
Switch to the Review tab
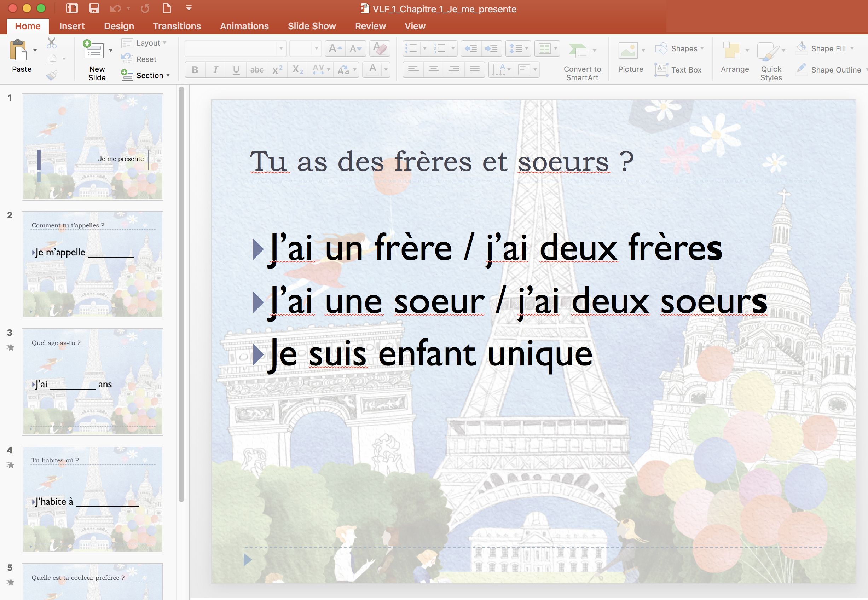click(370, 26)
